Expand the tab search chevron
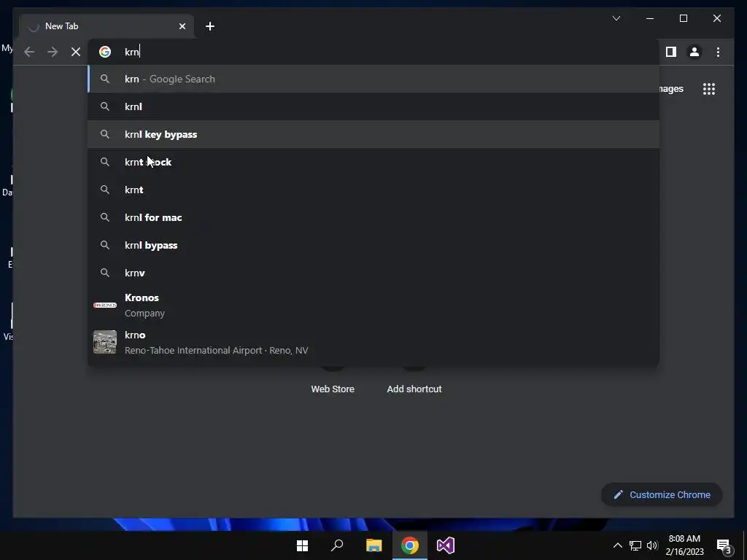Image resolution: width=747 pixels, height=560 pixels. [x=616, y=18]
